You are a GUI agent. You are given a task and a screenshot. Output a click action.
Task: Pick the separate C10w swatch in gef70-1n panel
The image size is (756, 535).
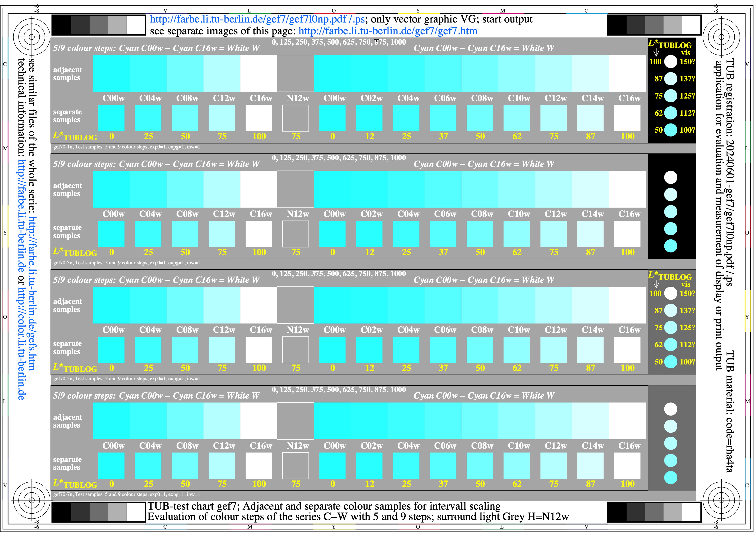click(517, 118)
